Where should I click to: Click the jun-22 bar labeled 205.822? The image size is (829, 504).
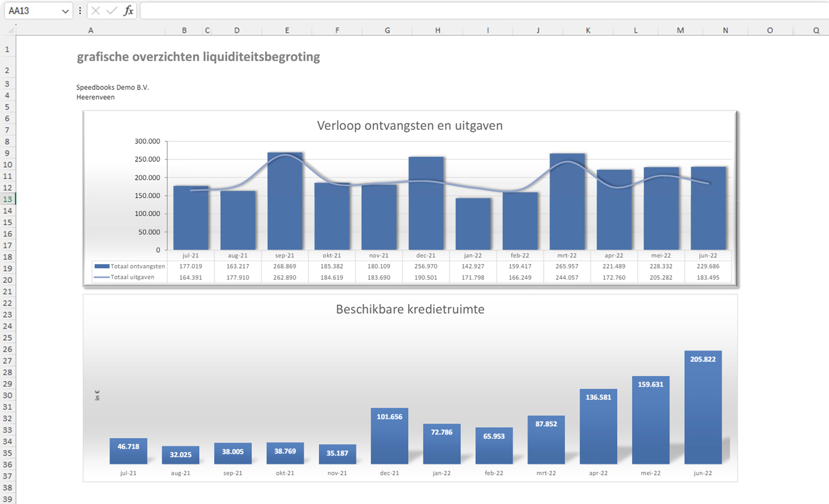[x=703, y=408]
